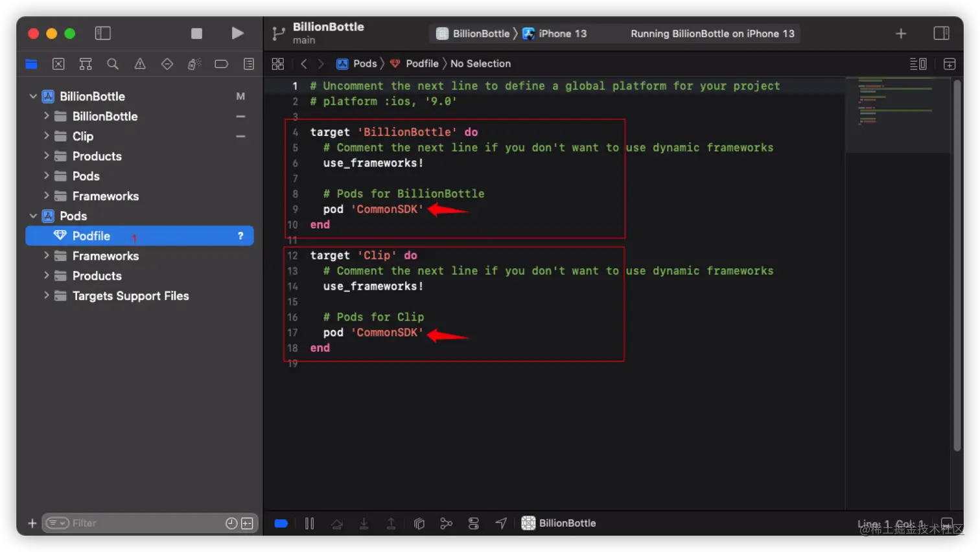Screen dimensions: 980x552
Task: Click the editor minimap
Action: 897,115
